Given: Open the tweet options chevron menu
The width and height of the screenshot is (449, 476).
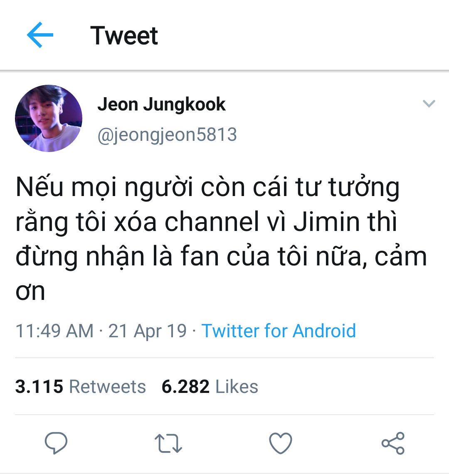Looking at the screenshot, I should click(429, 104).
